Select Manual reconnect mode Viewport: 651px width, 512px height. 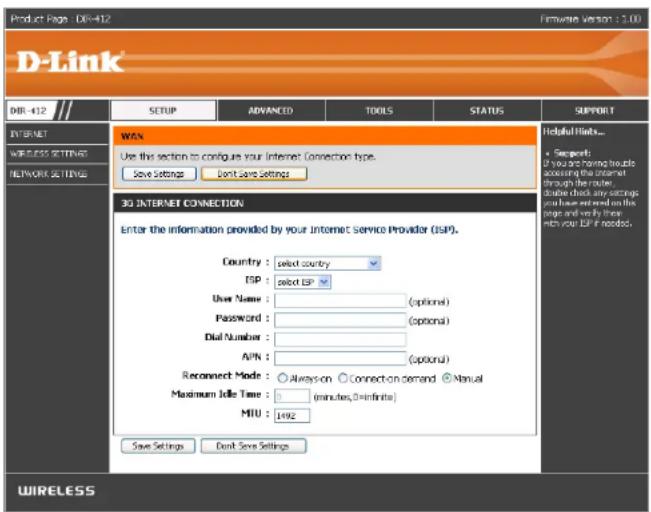[447, 378]
